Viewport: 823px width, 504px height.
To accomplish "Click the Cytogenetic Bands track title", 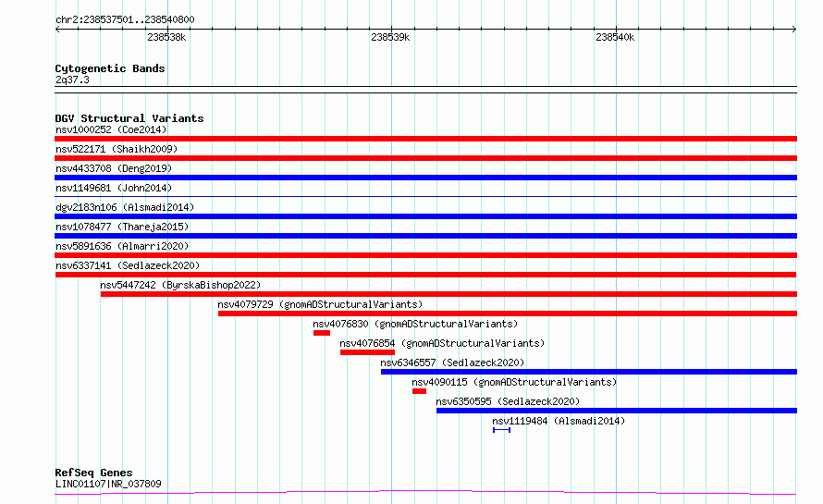I will (110, 68).
